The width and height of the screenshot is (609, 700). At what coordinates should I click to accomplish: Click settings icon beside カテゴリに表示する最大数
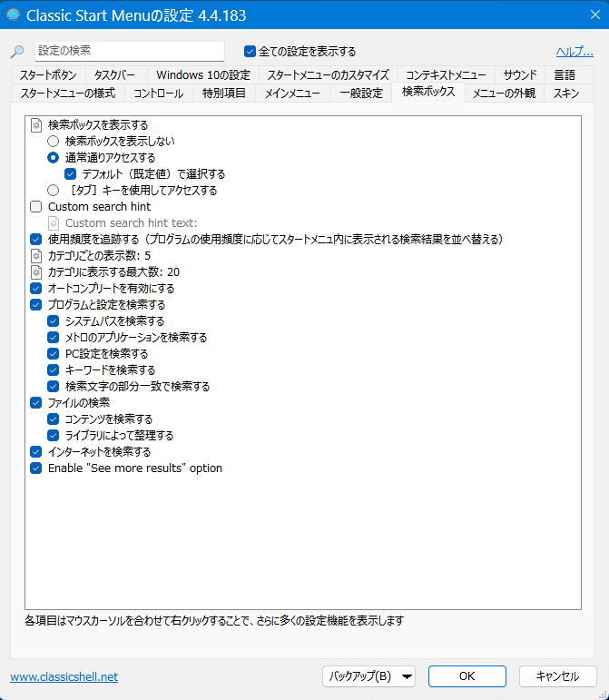coord(36,272)
